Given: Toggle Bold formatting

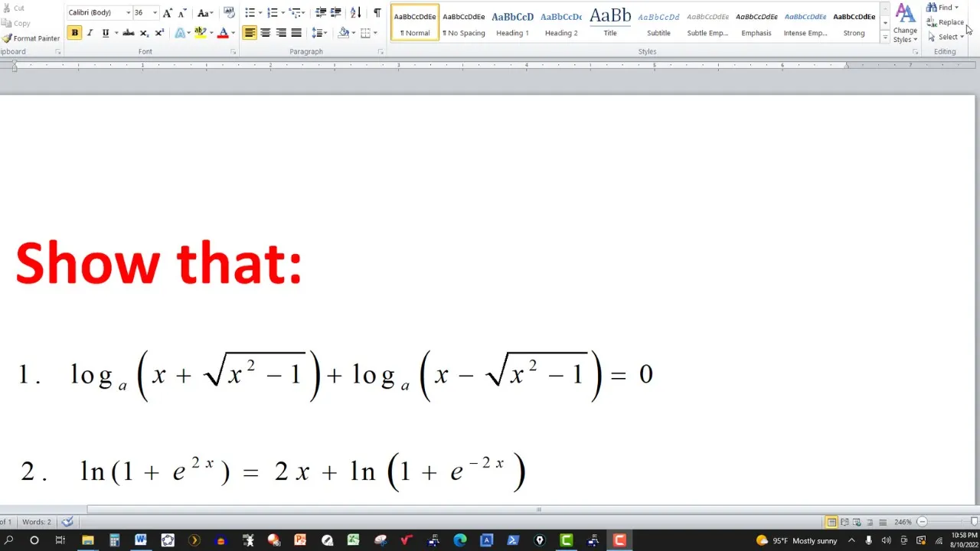Looking at the screenshot, I should pyautogui.click(x=74, y=33).
